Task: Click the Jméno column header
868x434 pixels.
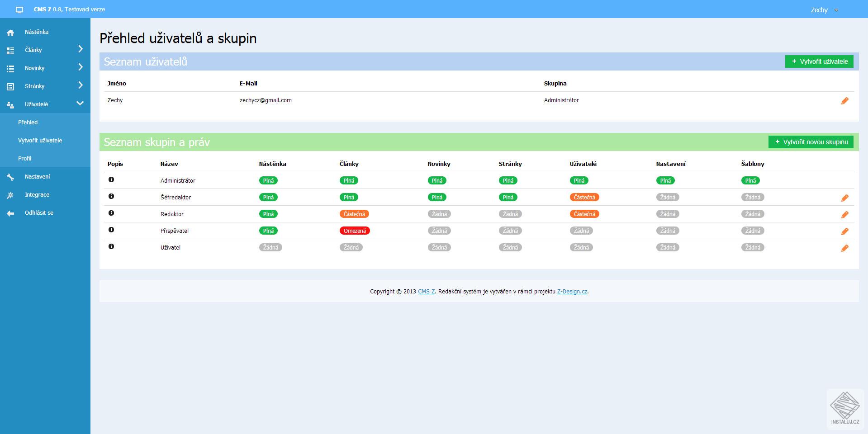Action: tap(117, 84)
